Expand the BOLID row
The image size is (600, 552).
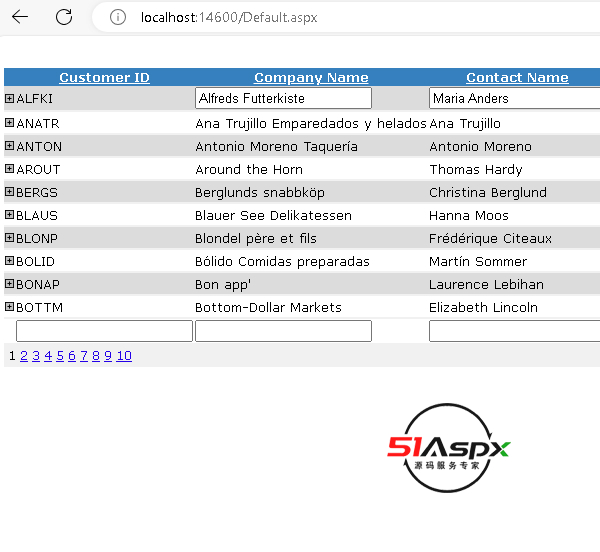(x=9, y=261)
